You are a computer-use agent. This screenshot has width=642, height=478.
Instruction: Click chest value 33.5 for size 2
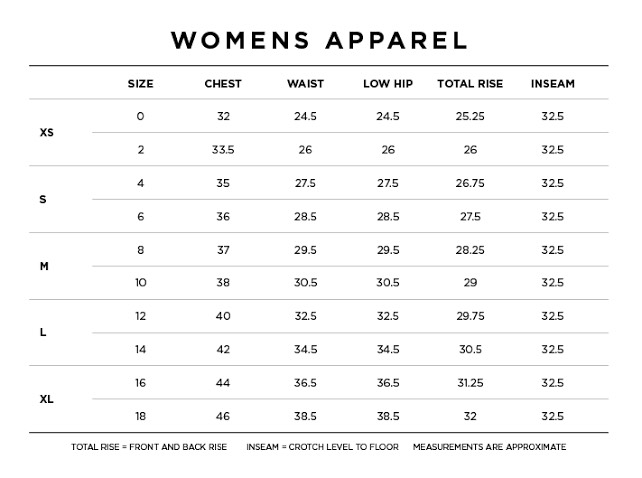point(223,150)
